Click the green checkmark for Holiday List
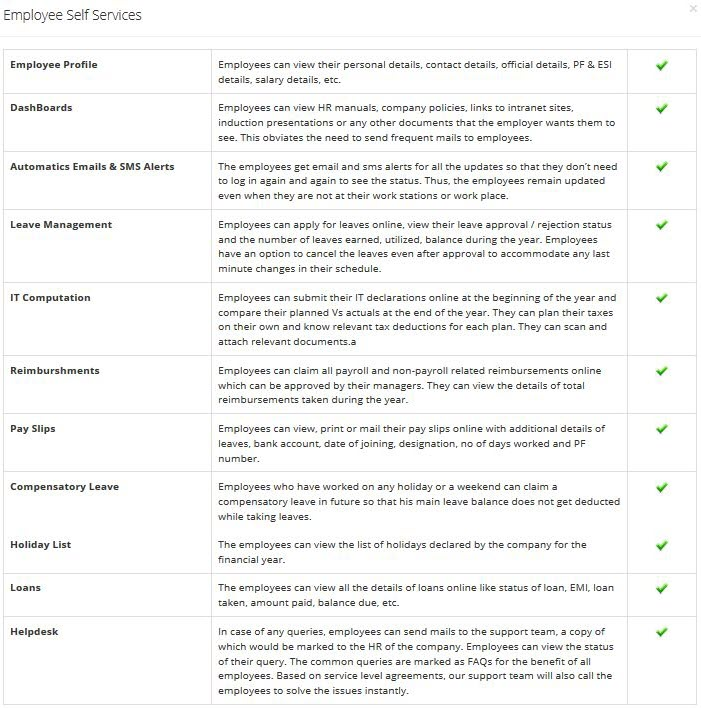701x708 pixels. click(662, 545)
